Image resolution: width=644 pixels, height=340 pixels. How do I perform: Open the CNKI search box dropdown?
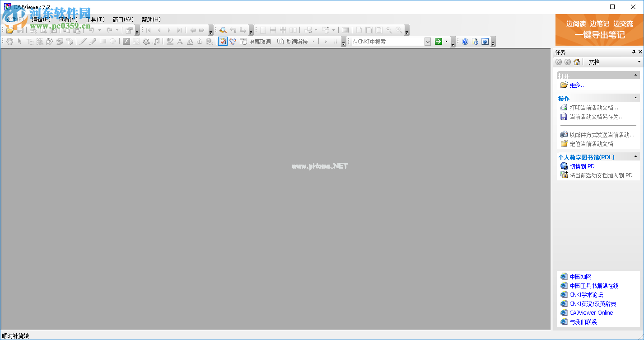coord(428,42)
